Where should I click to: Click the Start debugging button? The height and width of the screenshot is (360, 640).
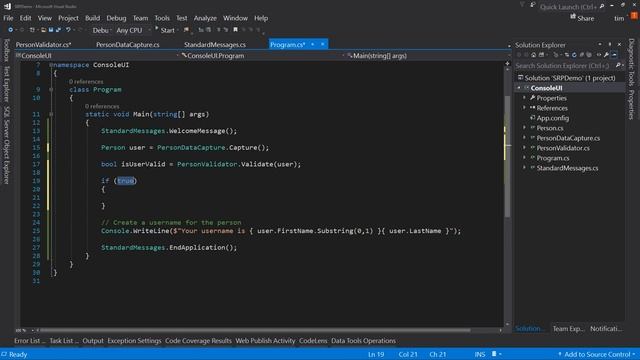click(x=164, y=30)
